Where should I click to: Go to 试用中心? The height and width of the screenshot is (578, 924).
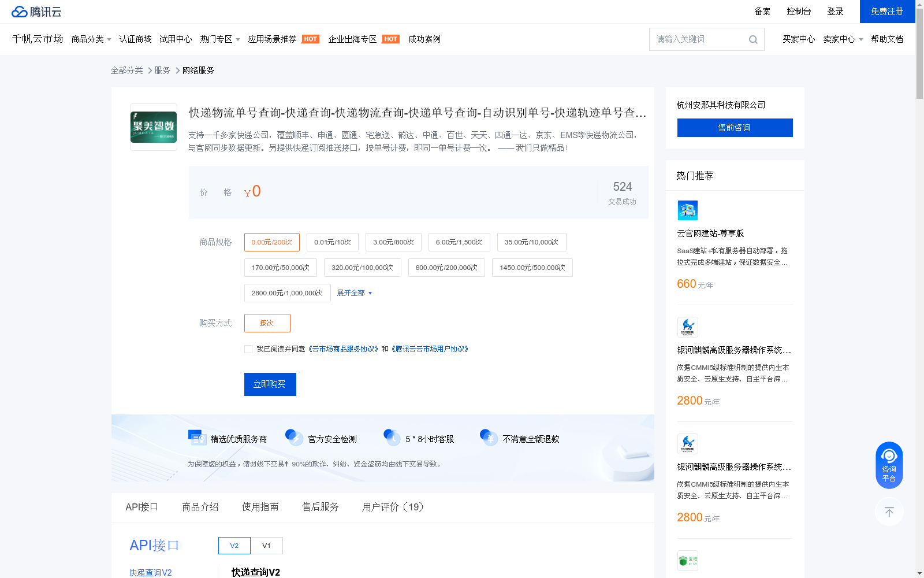[176, 39]
